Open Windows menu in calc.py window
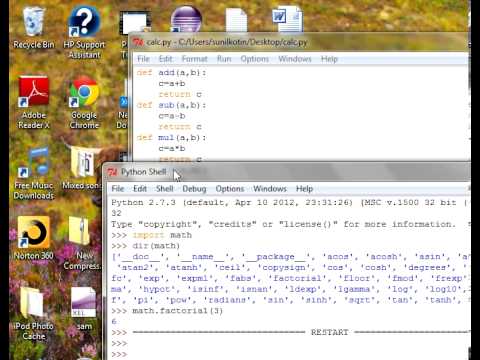This screenshot has height=360, width=480. click(x=295, y=59)
